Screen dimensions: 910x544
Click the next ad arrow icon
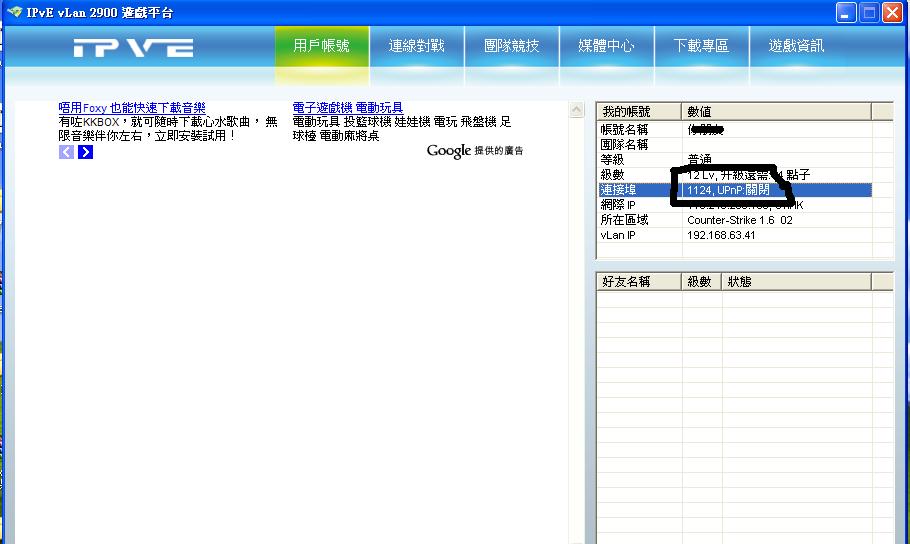click(86, 152)
